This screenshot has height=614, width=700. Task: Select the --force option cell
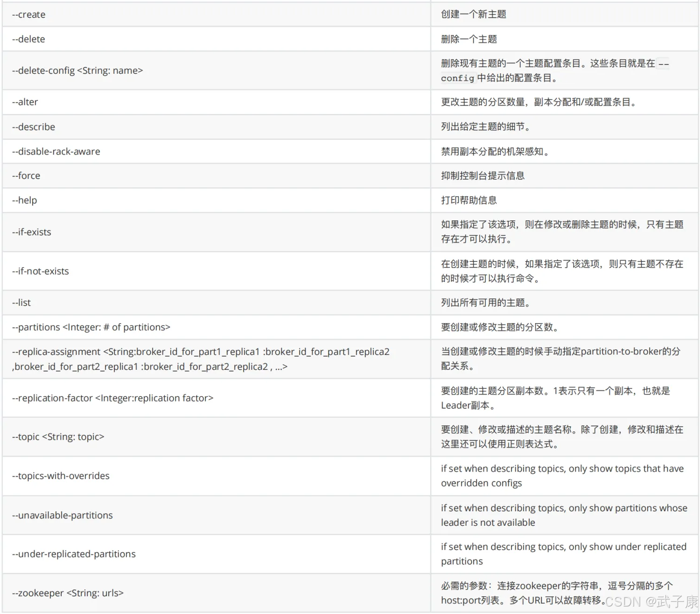(x=217, y=176)
